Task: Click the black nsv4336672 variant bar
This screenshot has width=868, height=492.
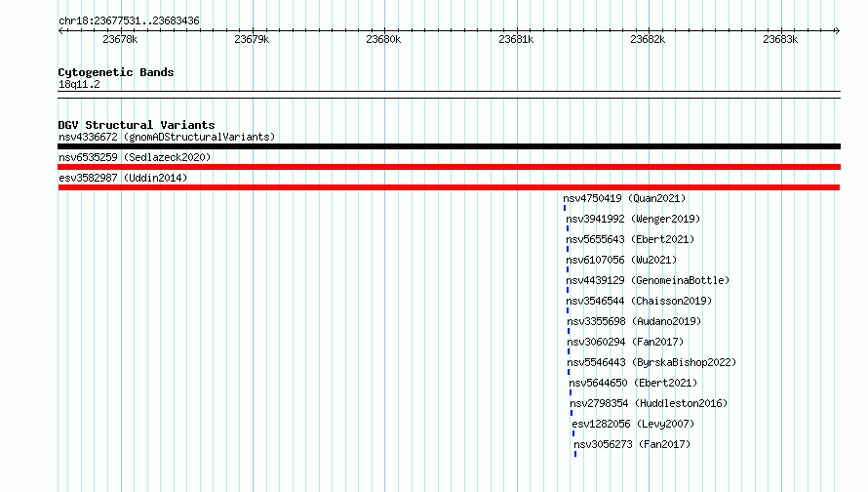Action: (x=449, y=146)
